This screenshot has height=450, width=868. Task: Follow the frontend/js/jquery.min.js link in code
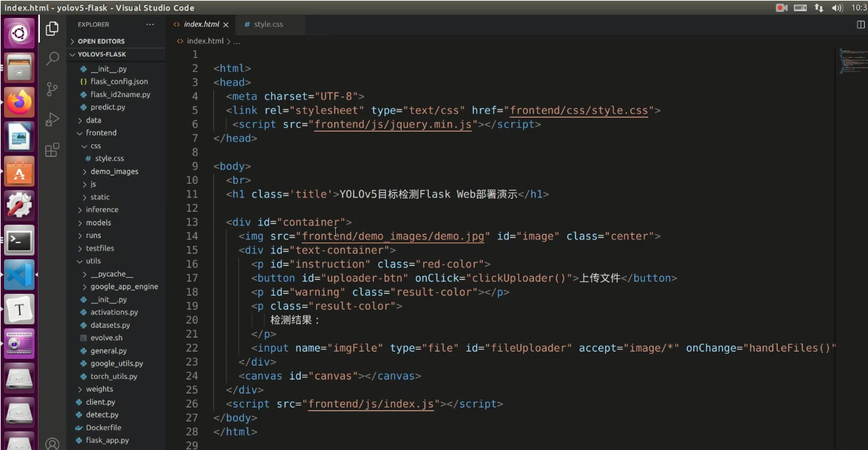pos(392,124)
